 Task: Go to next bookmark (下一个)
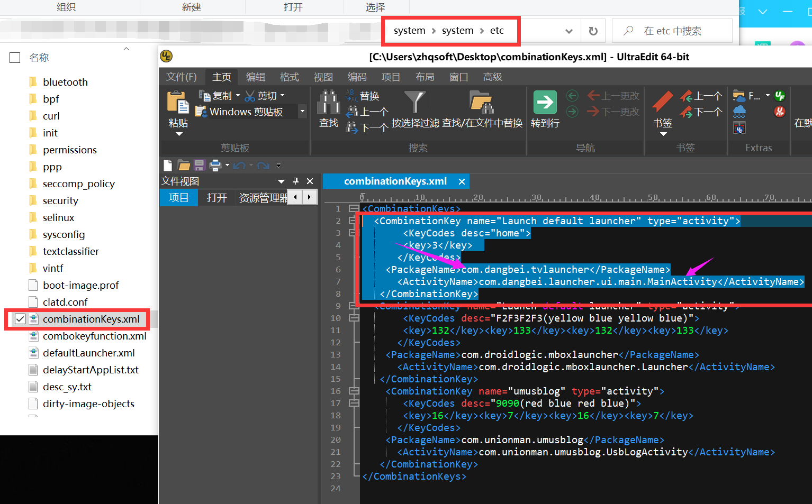701,112
